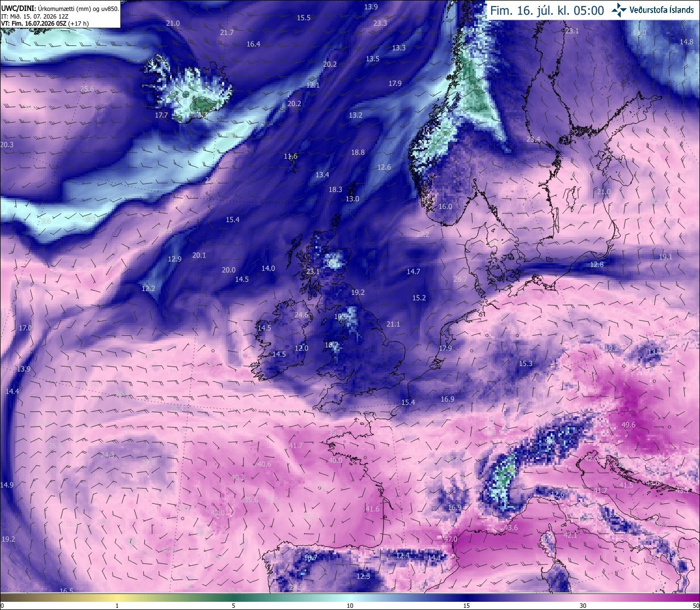Select the 43.6 value on Mediterranean coast
This screenshot has height=610, width=700.
(x=511, y=527)
